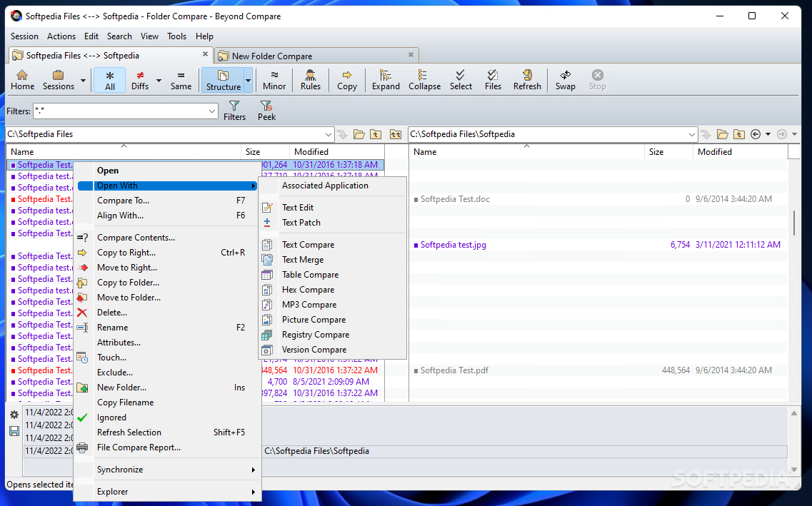Select Delete context menu item

[x=167, y=313]
